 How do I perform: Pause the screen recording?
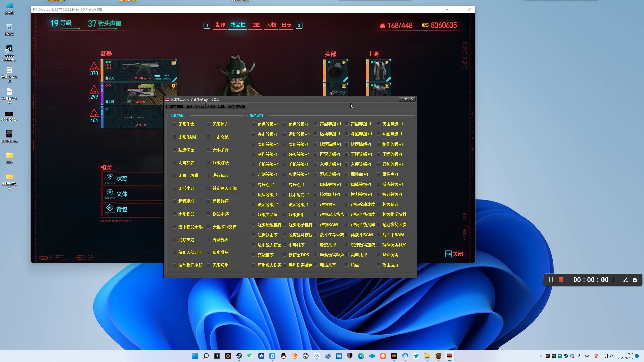[551, 280]
